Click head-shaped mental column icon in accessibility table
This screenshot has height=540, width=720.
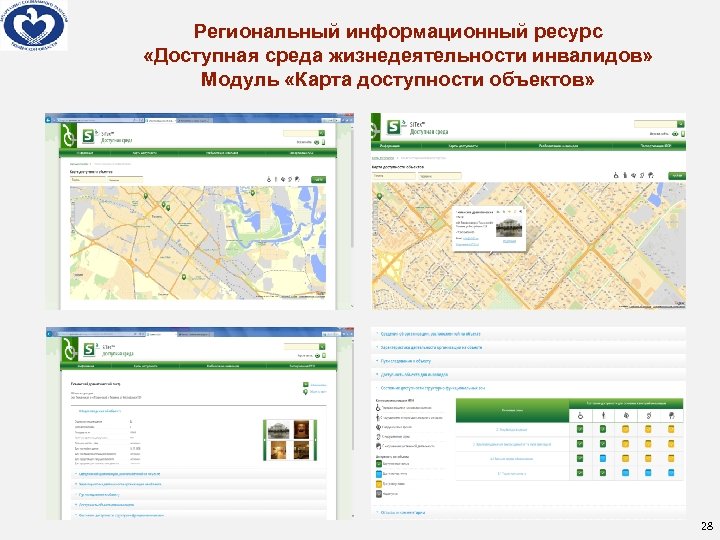click(x=671, y=415)
